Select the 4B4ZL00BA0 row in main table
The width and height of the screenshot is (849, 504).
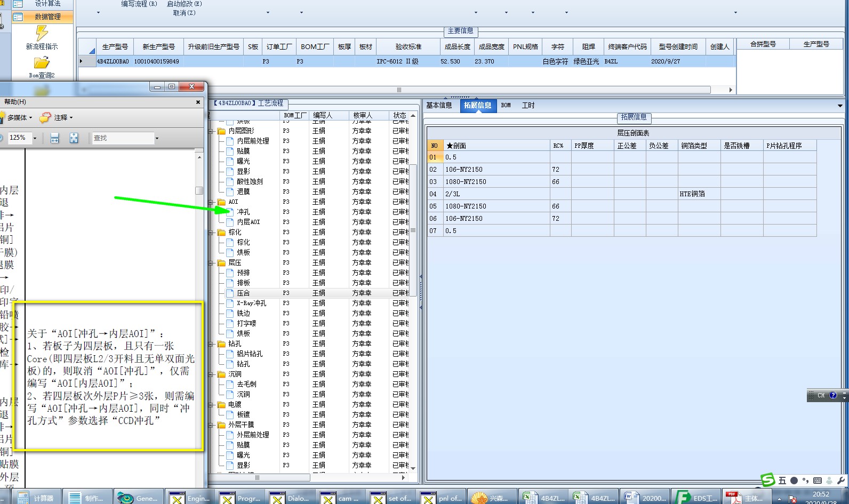pos(406,61)
